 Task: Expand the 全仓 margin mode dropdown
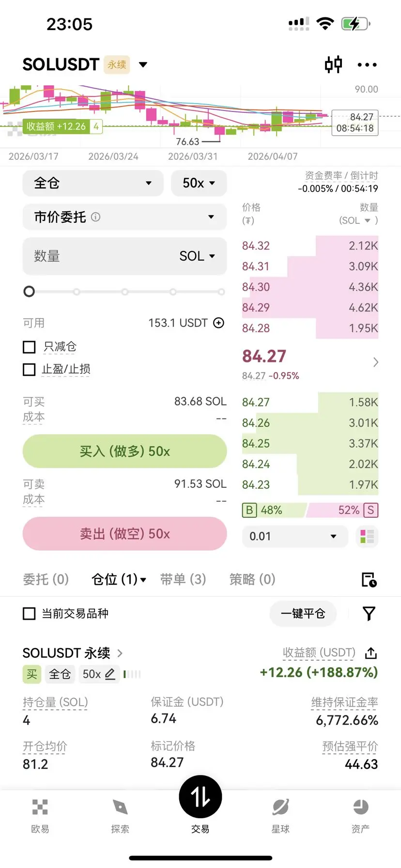93,183
